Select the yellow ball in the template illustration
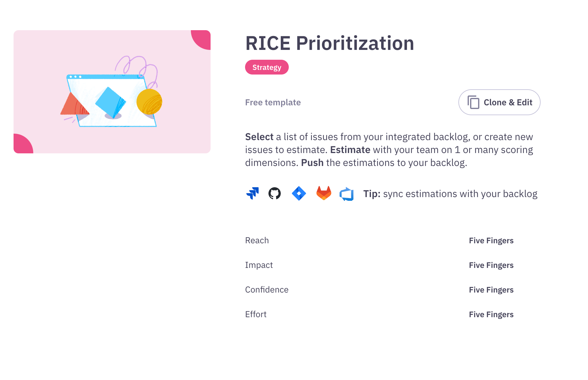 (149, 102)
